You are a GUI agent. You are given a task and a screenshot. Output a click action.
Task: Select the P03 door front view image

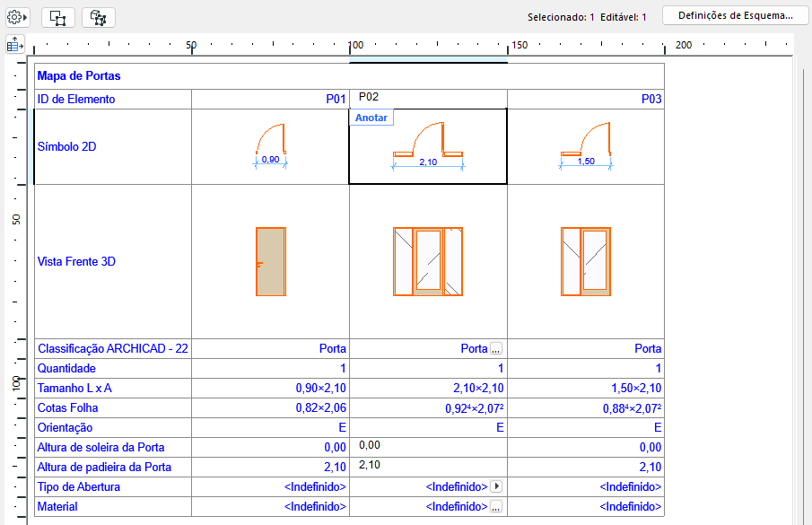point(586,261)
